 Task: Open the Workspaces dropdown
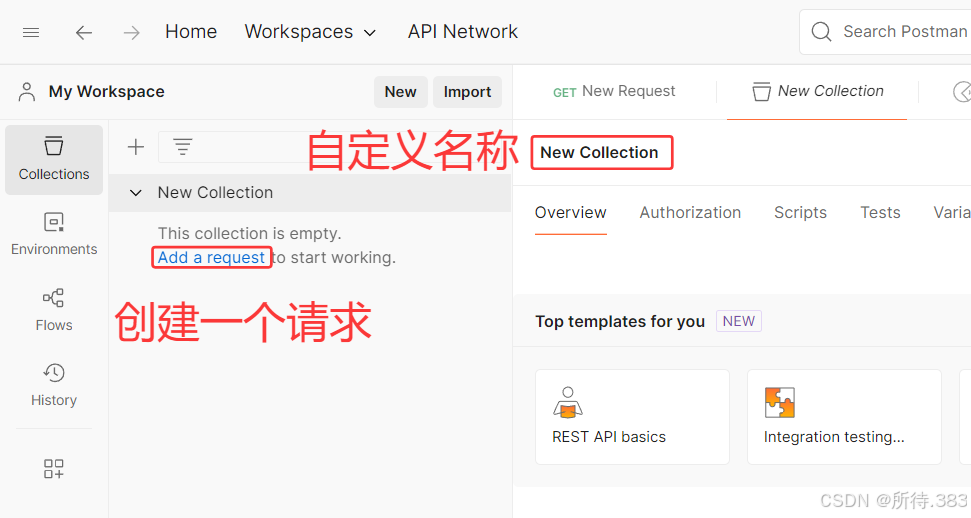pos(310,32)
